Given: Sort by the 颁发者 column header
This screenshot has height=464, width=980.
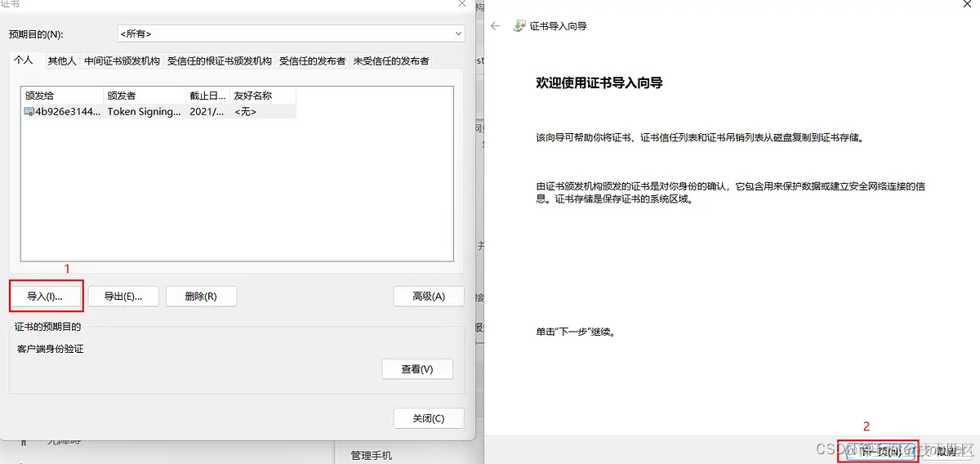Looking at the screenshot, I should 145,96.
